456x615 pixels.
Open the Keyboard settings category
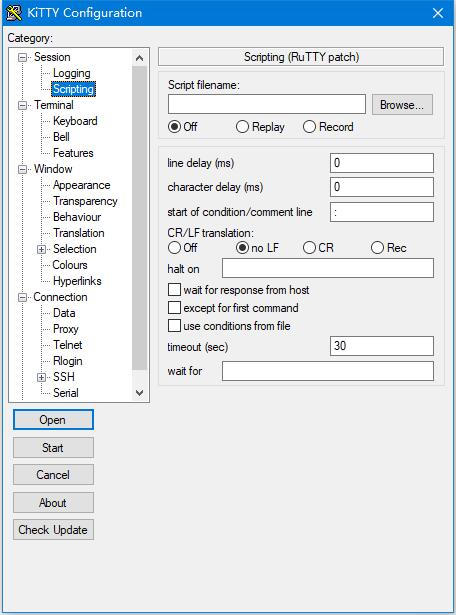75,121
